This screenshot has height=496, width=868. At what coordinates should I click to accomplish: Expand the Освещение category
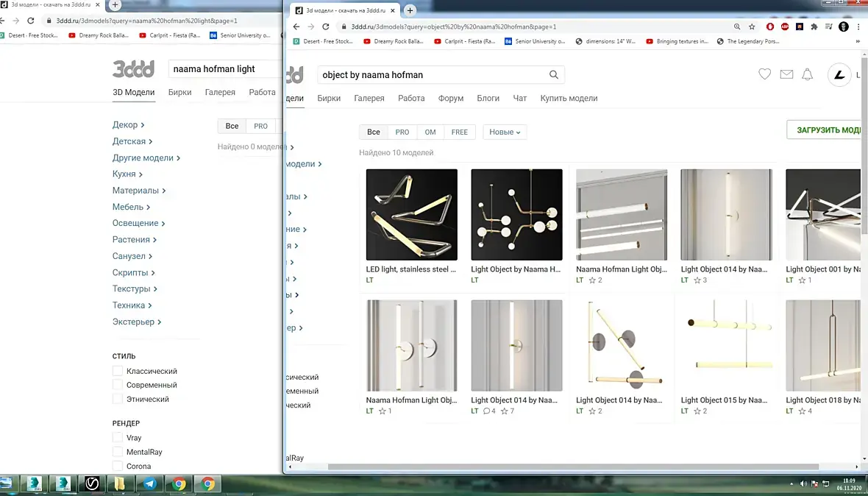point(139,223)
